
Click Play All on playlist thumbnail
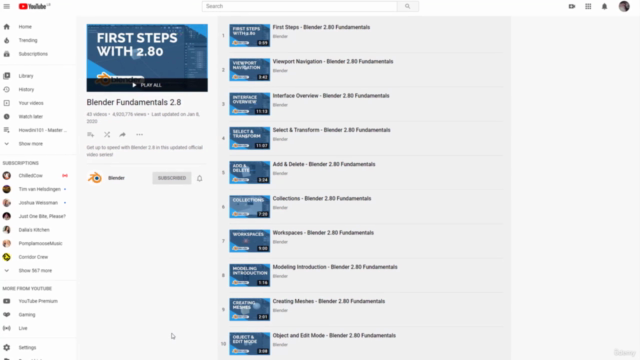[147, 85]
